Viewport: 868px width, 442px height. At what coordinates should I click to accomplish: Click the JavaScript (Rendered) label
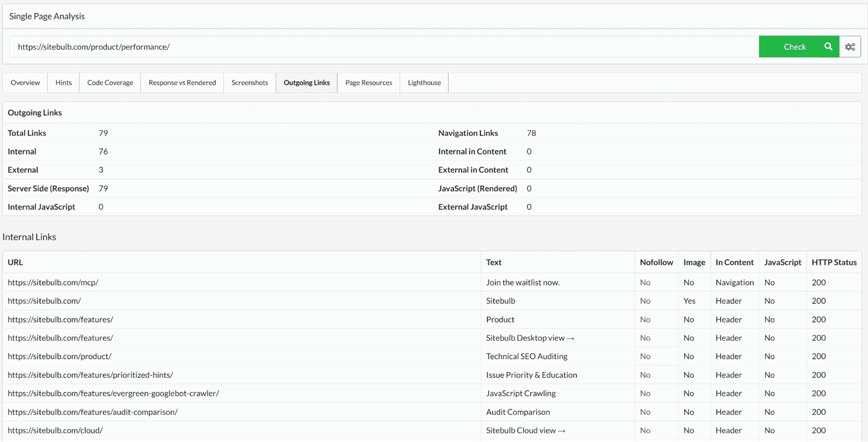[478, 189]
